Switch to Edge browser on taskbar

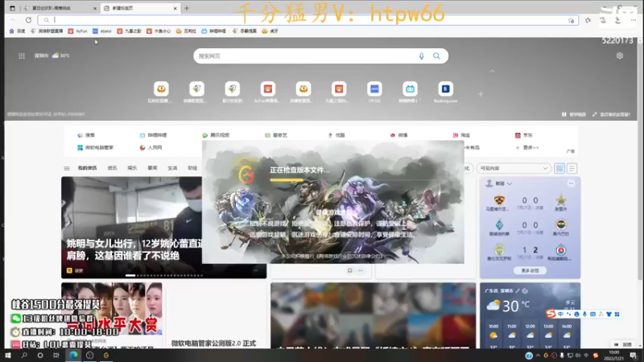(x=73, y=356)
